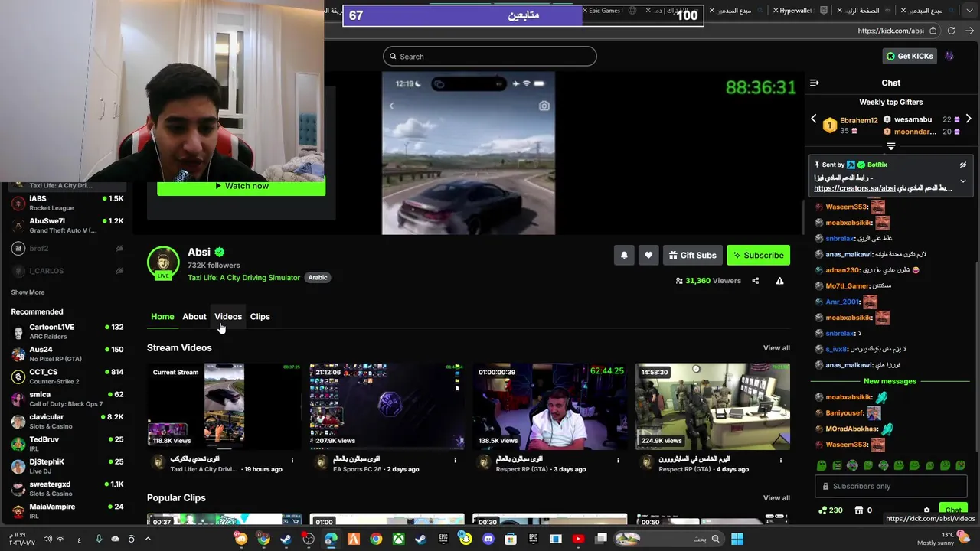Switch to the Home tab

pos(162,316)
